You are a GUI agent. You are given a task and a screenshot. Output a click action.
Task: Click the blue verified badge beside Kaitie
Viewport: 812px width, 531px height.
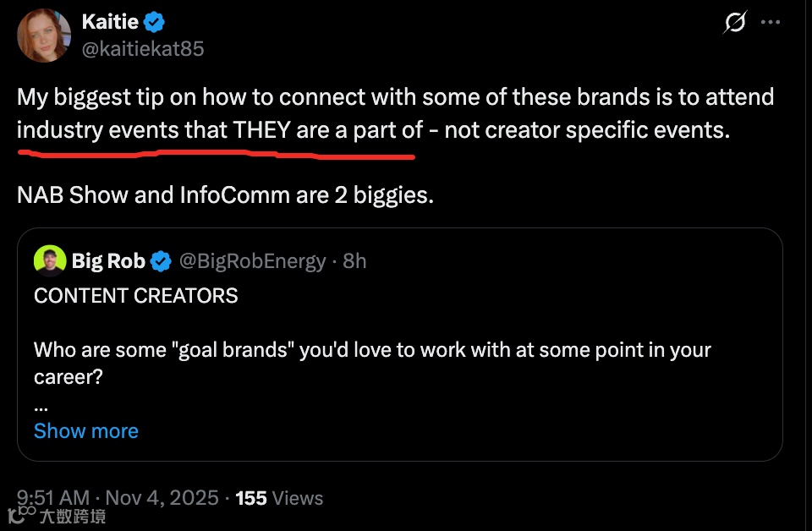pyautogui.click(x=154, y=23)
